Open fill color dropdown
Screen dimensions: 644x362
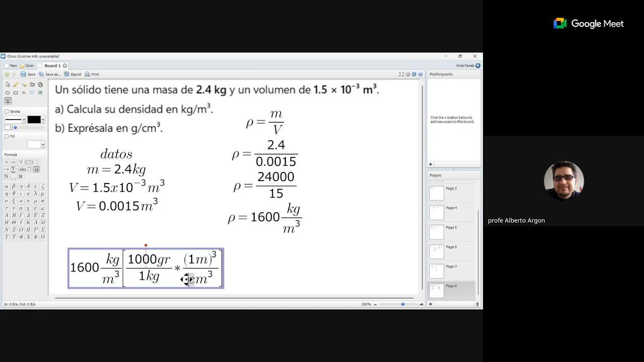(x=43, y=145)
